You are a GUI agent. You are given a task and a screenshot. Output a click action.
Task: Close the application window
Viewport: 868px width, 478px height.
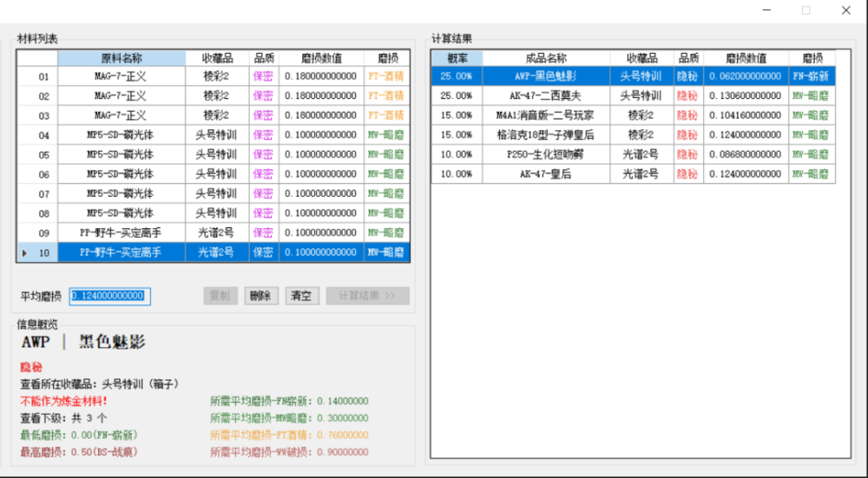(845, 10)
